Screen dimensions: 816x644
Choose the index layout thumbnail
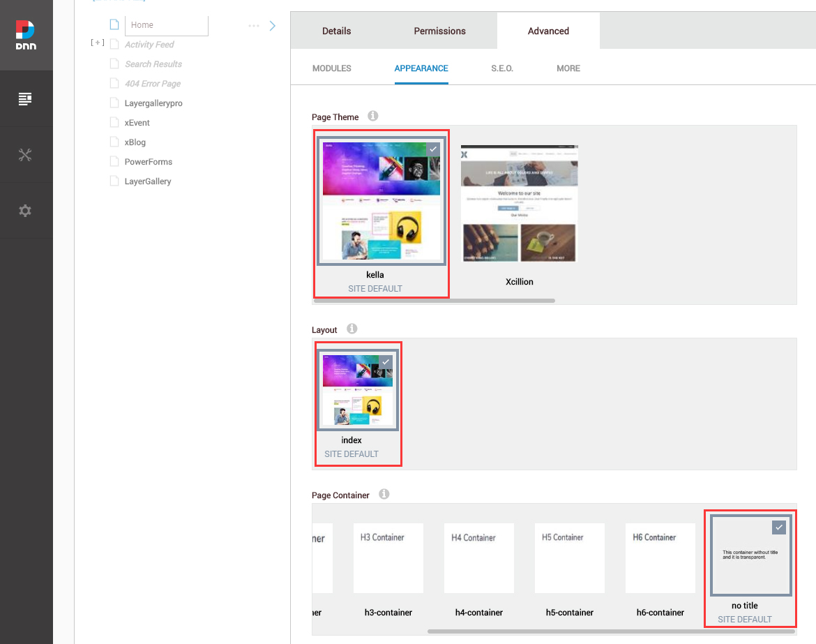(x=358, y=390)
